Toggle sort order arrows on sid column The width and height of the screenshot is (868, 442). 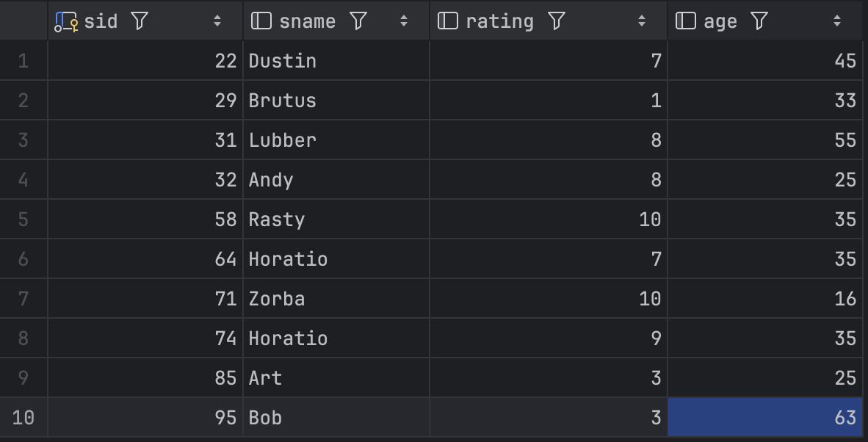(217, 21)
